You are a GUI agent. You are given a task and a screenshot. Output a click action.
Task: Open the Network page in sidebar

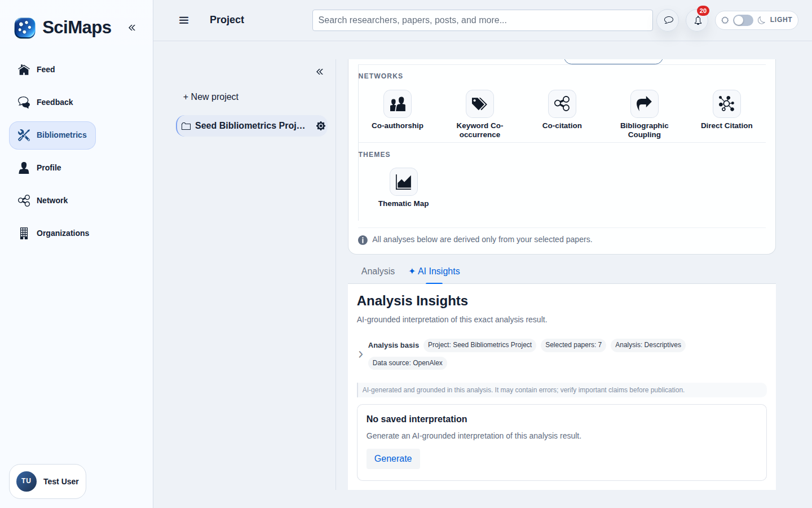(x=43, y=200)
